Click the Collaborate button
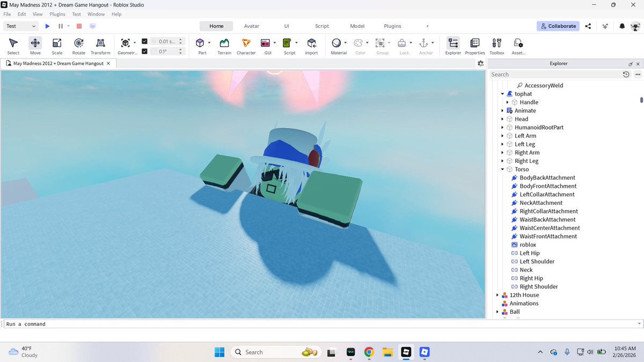 (x=558, y=26)
